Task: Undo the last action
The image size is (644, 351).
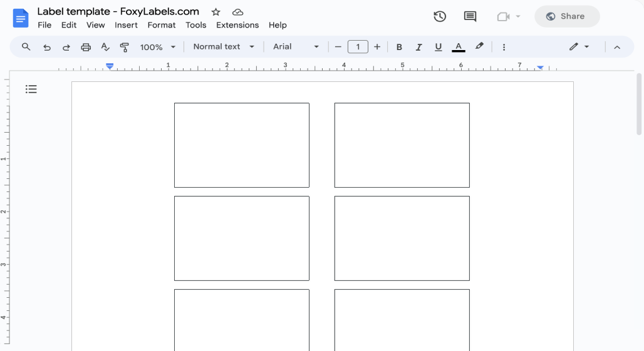Action: [x=47, y=47]
